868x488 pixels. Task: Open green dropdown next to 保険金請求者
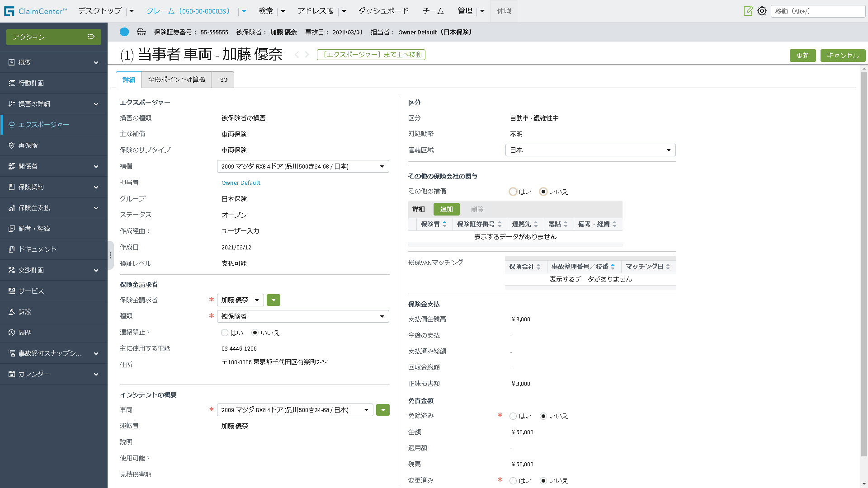pyautogui.click(x=273, y=300)
